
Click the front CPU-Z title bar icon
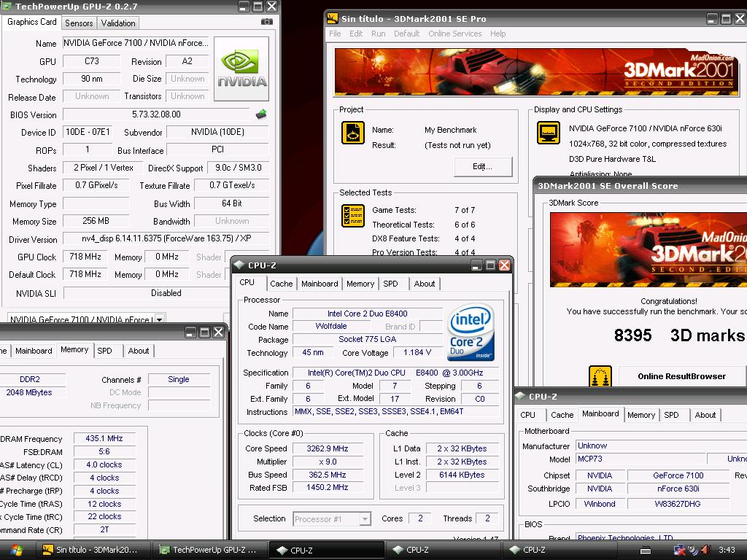(x=239, y=265)
